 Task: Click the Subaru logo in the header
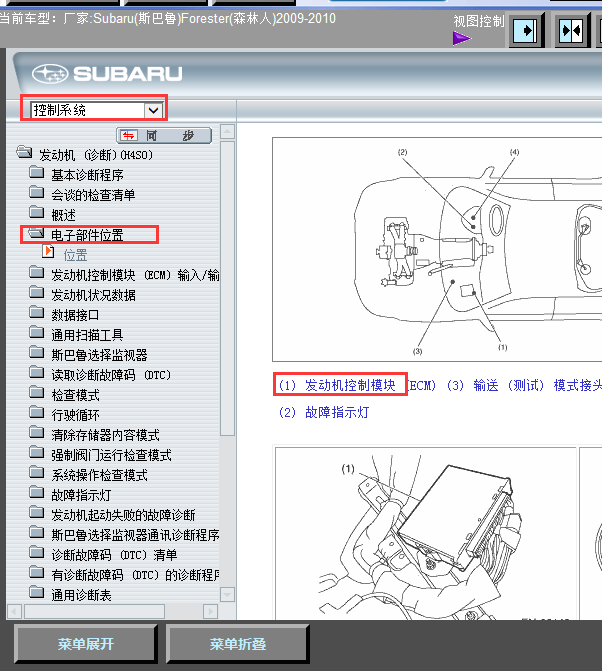(107, 74)
